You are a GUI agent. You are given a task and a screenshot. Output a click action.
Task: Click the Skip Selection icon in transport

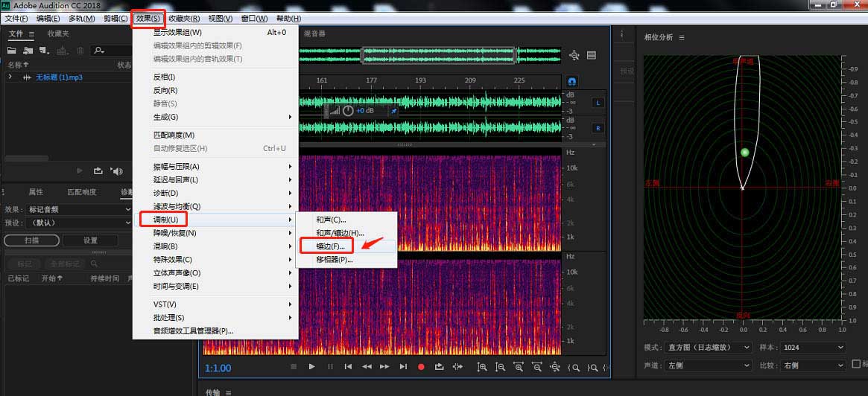(x=457, y=367)
